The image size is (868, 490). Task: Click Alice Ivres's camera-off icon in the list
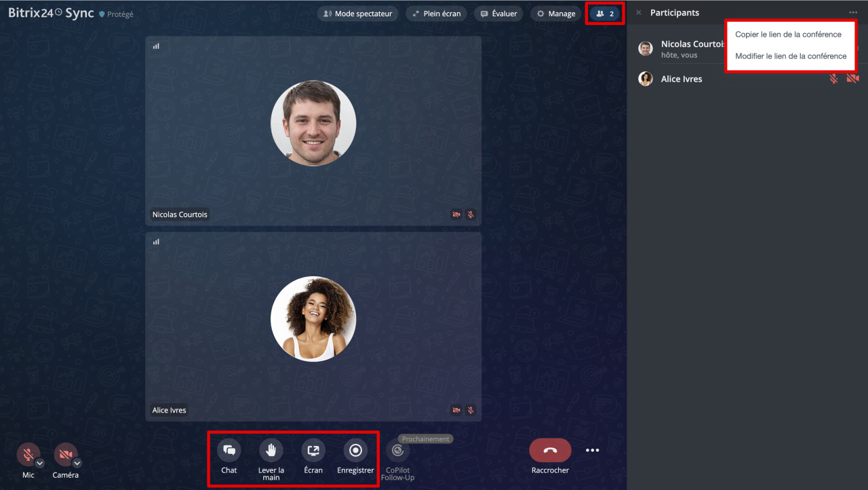(x=852, y=79)
